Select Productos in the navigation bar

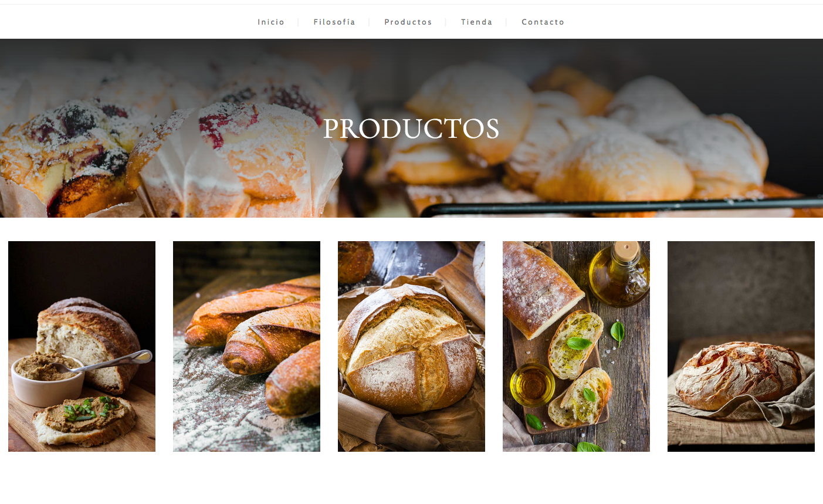(408, 22)
